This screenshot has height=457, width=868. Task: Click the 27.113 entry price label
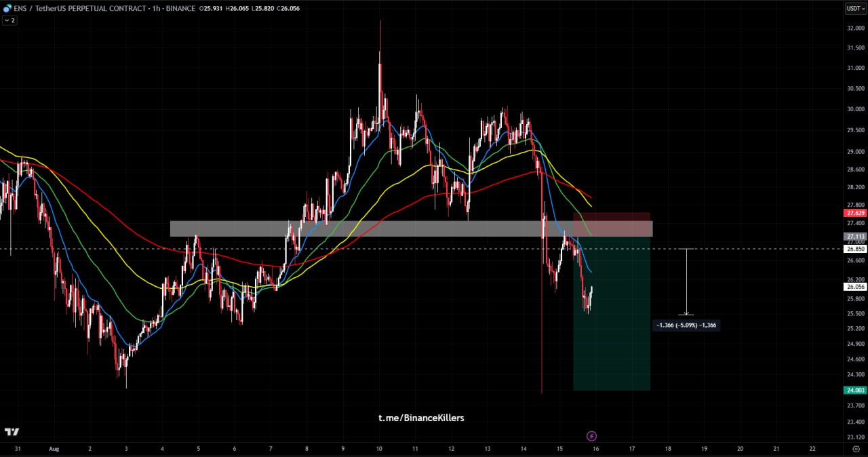854,237
